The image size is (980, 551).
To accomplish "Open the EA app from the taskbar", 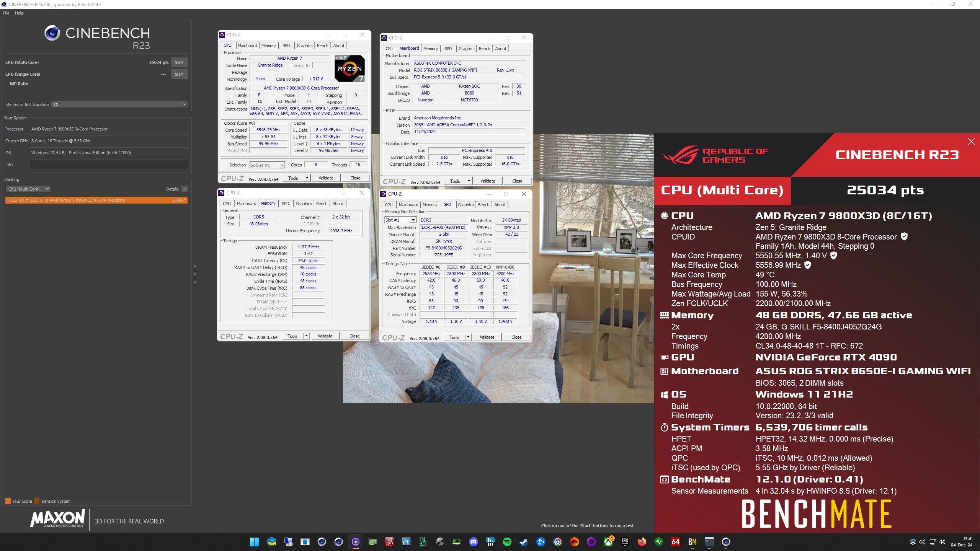I will point(574,542).
